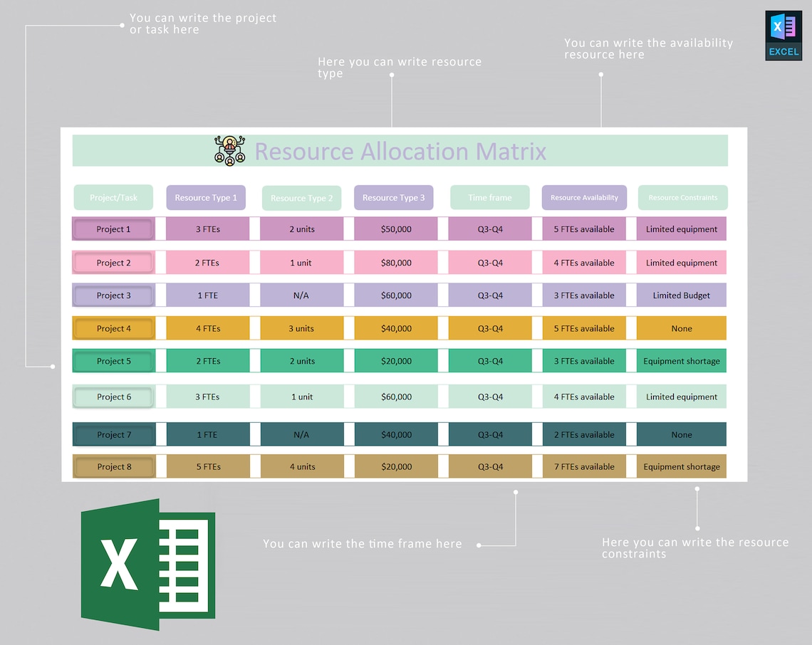The image size is (812, 645).
Task: Select the Resource Availability header
Action: click(584, 197)
